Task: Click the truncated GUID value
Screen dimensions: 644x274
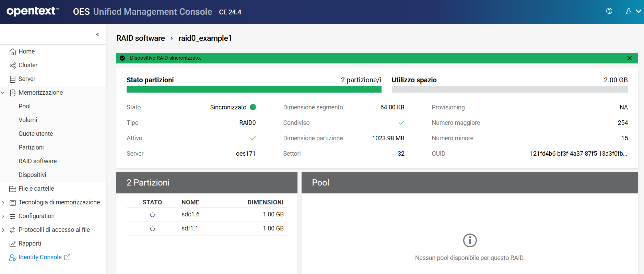Action: pos(578,154)
